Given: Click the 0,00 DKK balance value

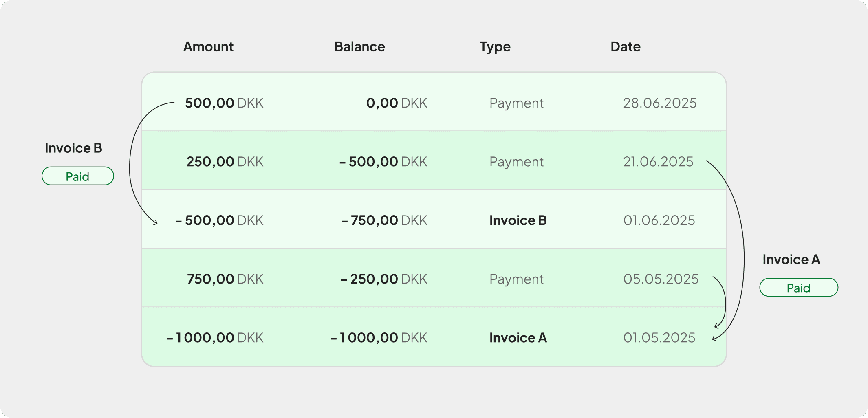Looking at the screenshot, I should 396,103.
